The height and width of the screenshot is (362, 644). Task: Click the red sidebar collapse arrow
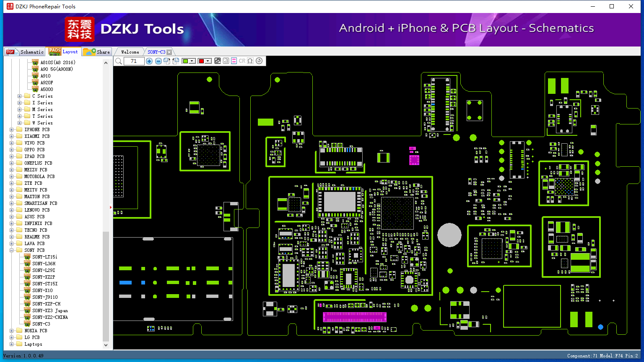111,207
